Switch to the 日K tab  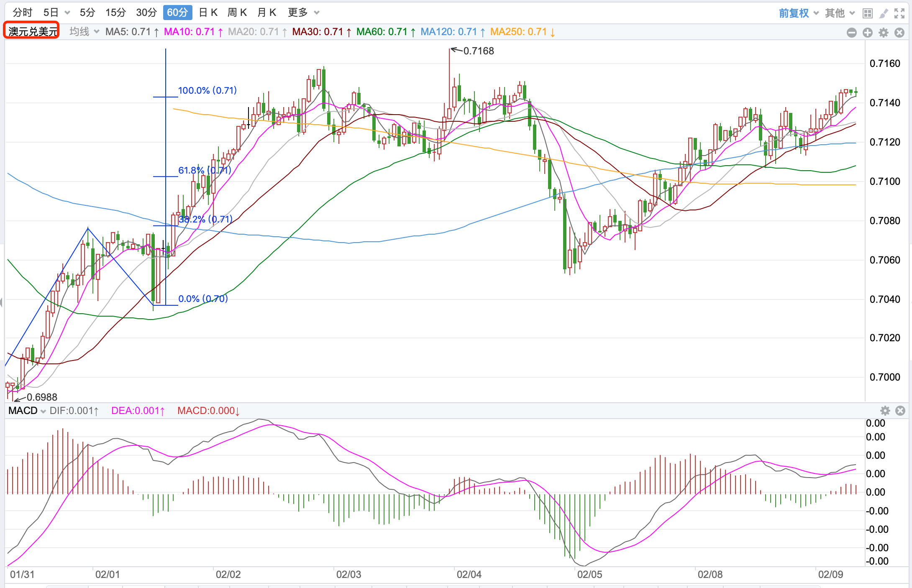(x=208, y=13)
